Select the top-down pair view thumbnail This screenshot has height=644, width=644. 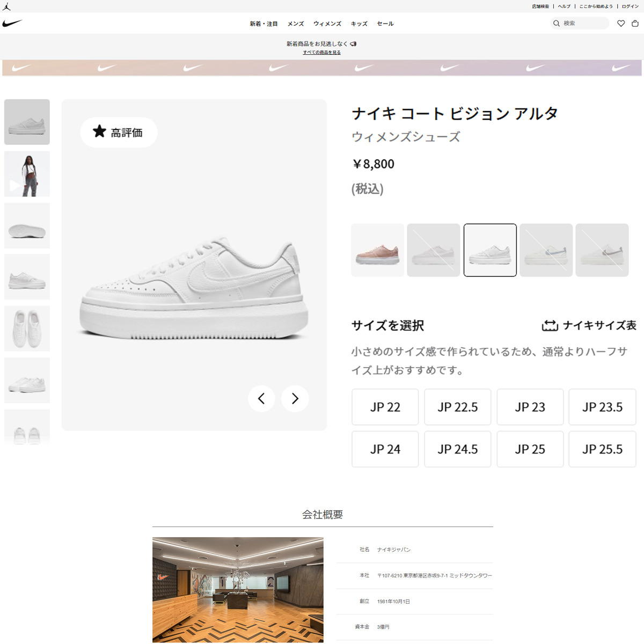click(27, 328)
